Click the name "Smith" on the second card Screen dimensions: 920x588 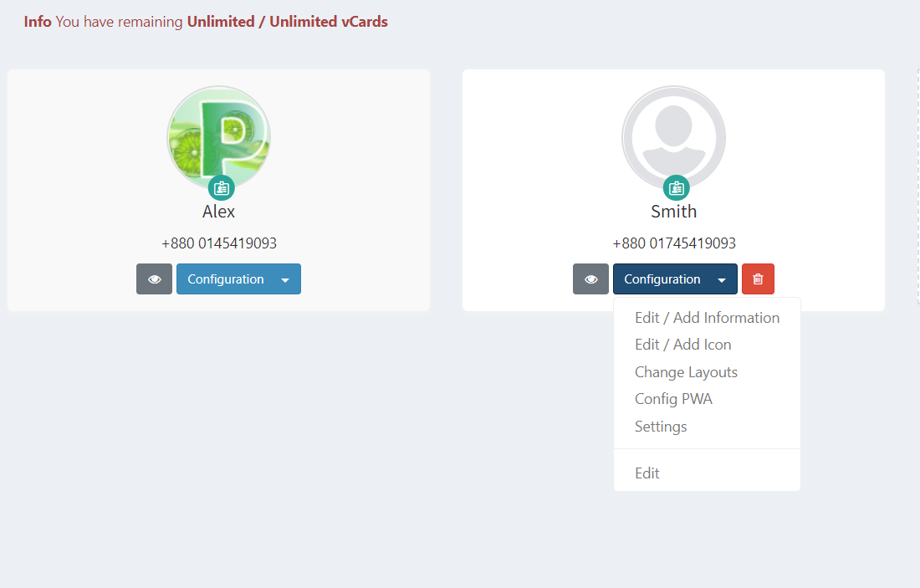tap(673, 212)
